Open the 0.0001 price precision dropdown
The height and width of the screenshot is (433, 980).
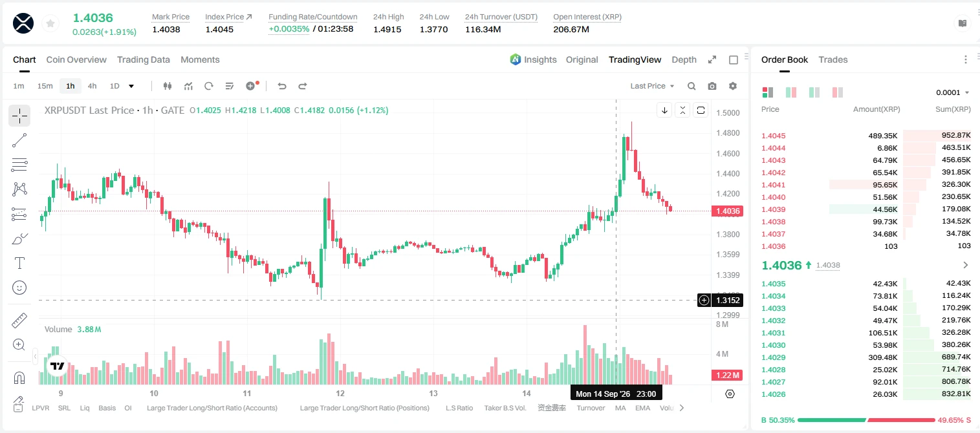tap(952, 92)
